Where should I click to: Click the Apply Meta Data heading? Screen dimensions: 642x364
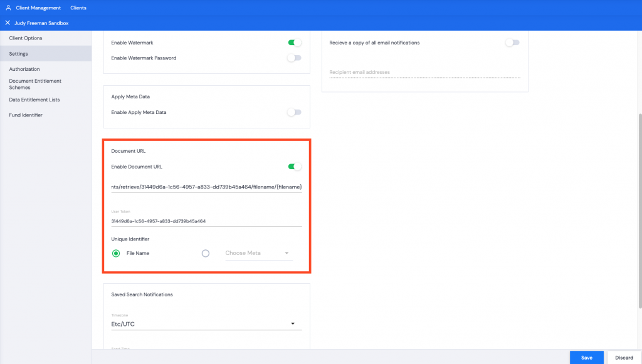pos(130,96)
